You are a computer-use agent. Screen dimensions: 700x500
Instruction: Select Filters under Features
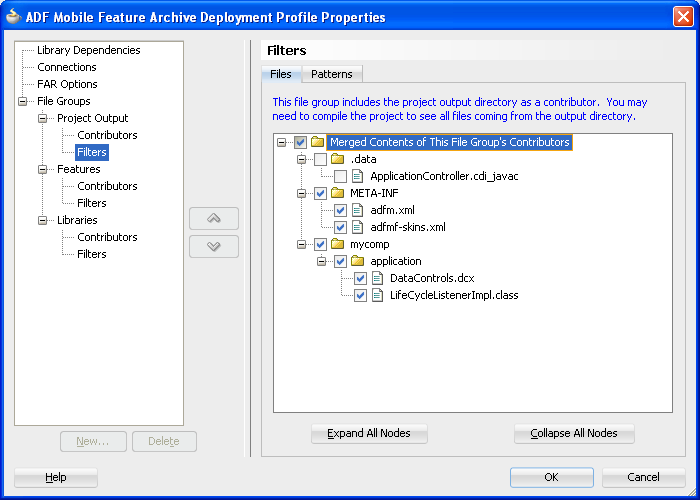point(92,203)
